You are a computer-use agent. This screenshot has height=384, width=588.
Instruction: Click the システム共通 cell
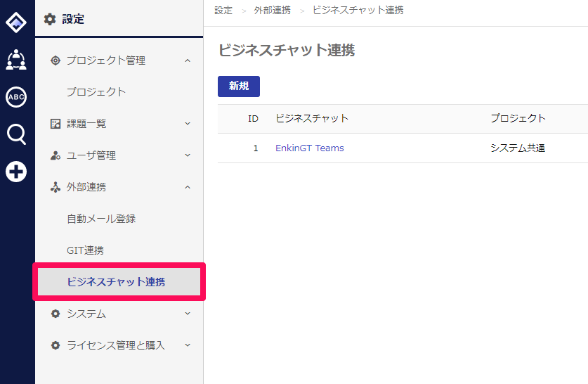[518, 148]
